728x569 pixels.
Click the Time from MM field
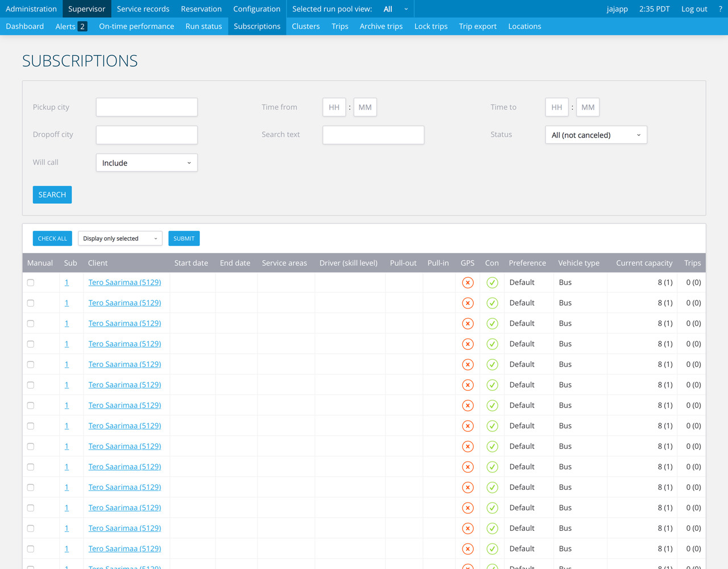click(x=365, y=107)
